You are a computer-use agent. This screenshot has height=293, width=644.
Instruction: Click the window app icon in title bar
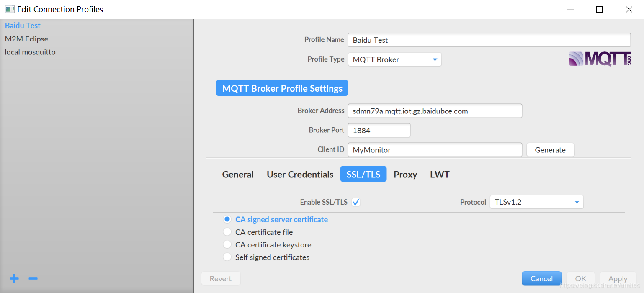tap(9, 9)
